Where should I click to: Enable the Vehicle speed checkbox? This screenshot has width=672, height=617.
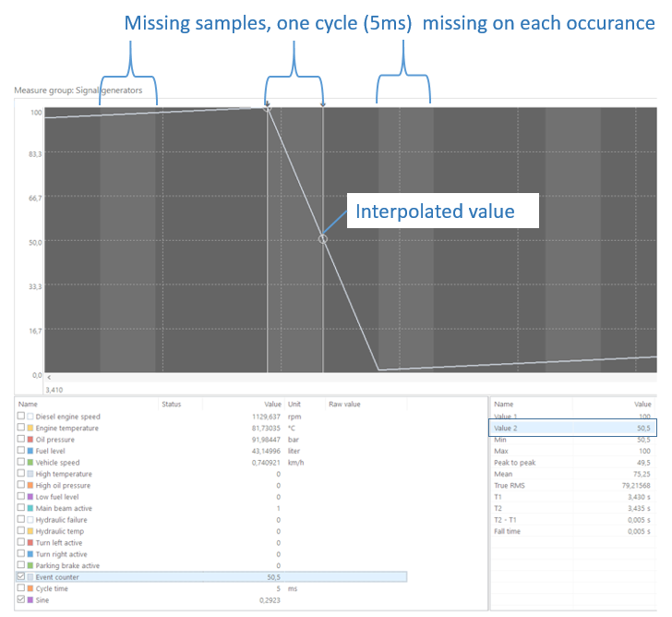pyautogui.click(x=21, y=462)
